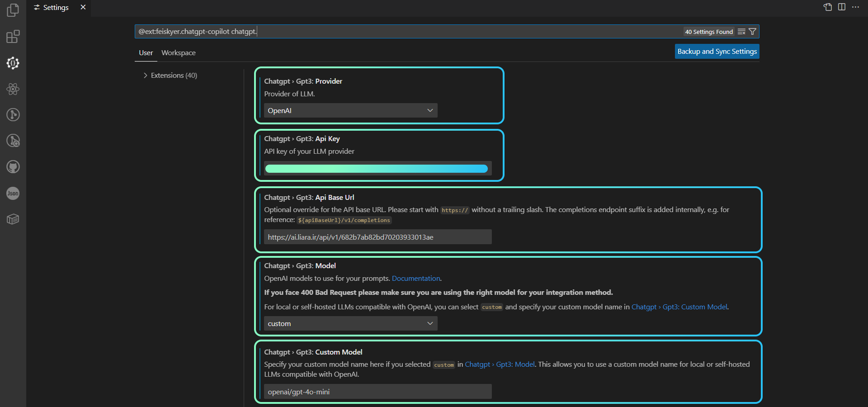Switch to the User settings tab
This screenshot has height=407, width=868.
point(146,53)
